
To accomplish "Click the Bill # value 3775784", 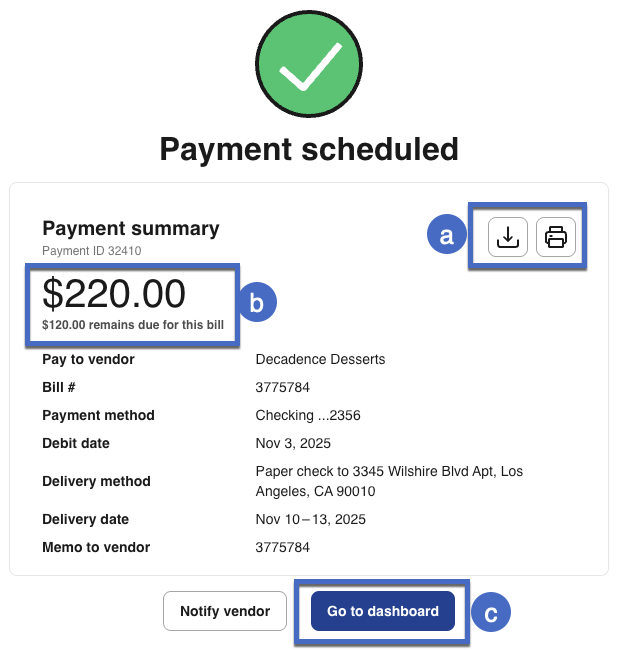I will click(x=283, y=387).
